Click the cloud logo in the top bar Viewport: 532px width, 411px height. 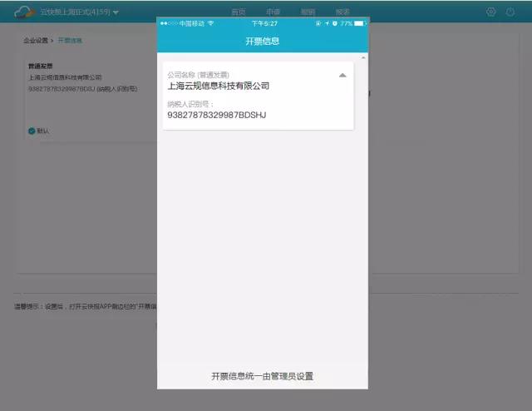[x=25, y=12]
